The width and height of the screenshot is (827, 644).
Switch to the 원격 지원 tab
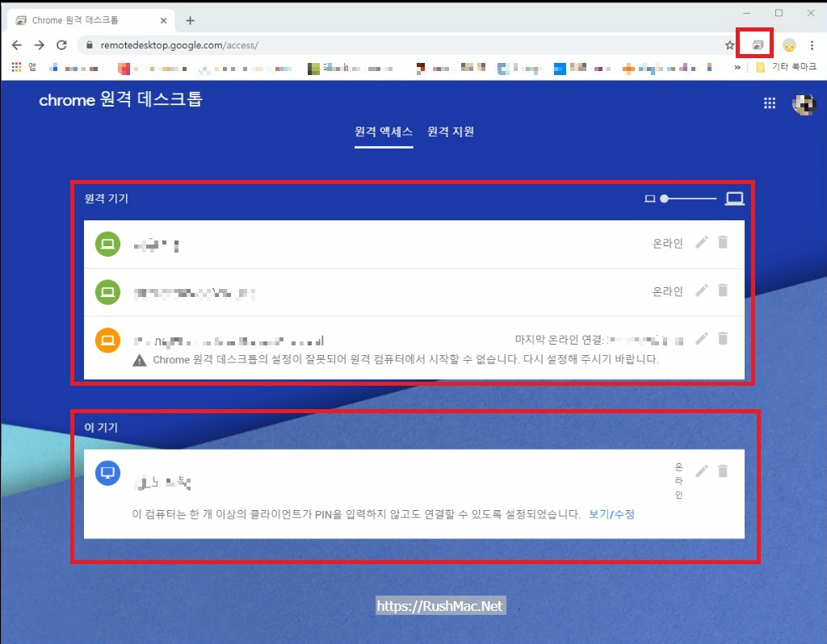[451, 132]
